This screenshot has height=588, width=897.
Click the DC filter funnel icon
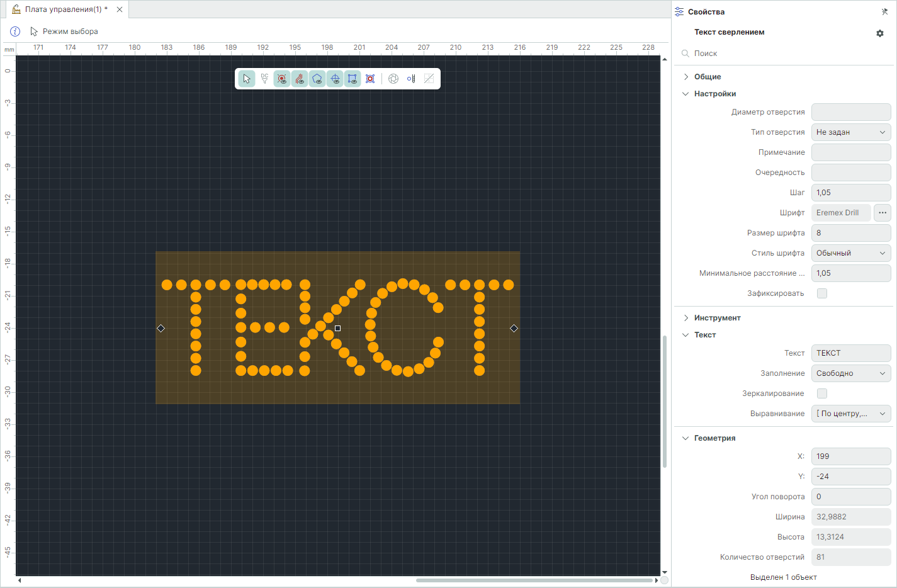264,79
